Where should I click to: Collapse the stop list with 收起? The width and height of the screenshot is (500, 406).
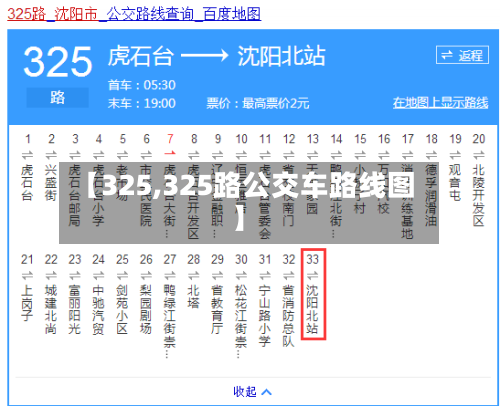(252, 392)
